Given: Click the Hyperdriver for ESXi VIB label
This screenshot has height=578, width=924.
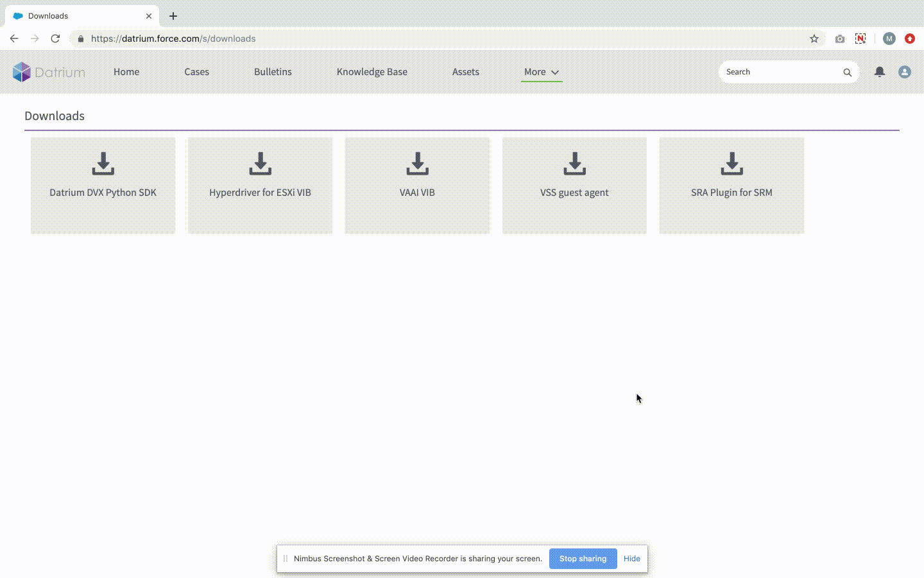Looking at the screenshot, I should point(260,193).
